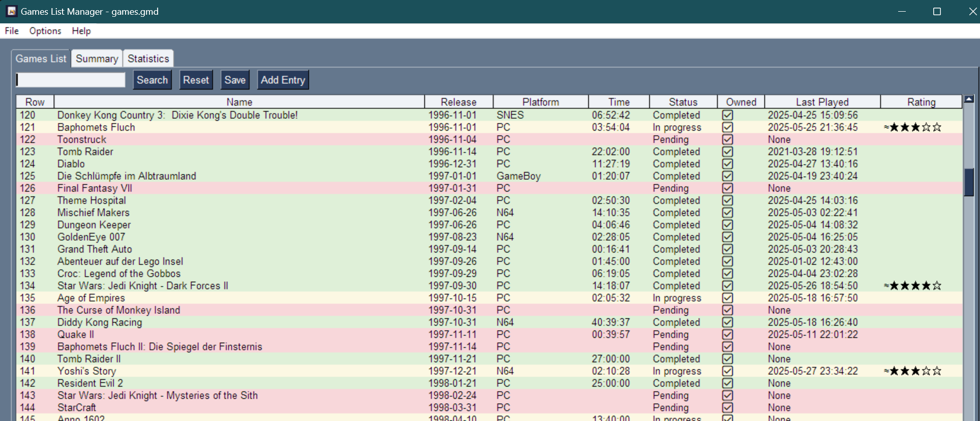Click the Games List Manager app icon
The image size is (980, 421).
pos(12,11)
